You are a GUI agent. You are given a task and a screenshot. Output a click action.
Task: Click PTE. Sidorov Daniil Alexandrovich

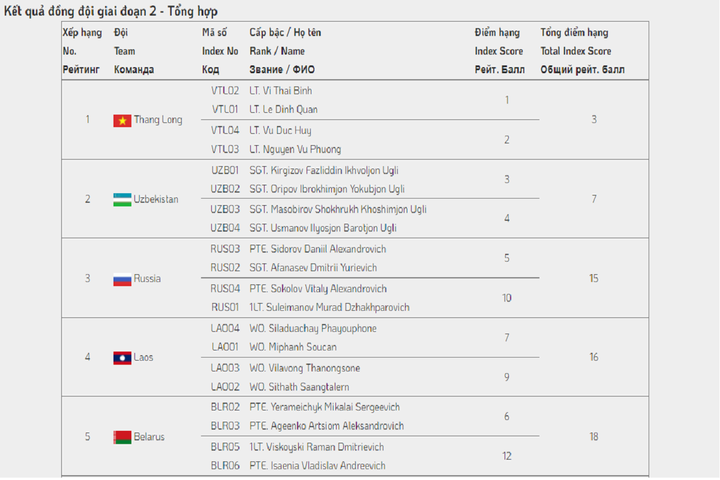pyautogui.click(x=317, y=249)
